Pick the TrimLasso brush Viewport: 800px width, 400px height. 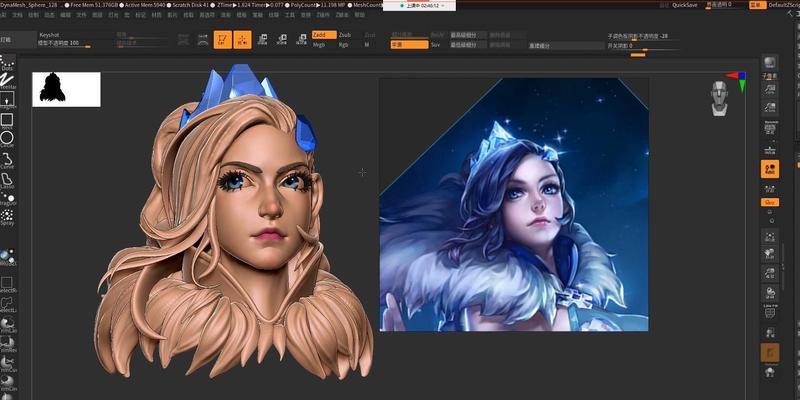click(7, 324)
